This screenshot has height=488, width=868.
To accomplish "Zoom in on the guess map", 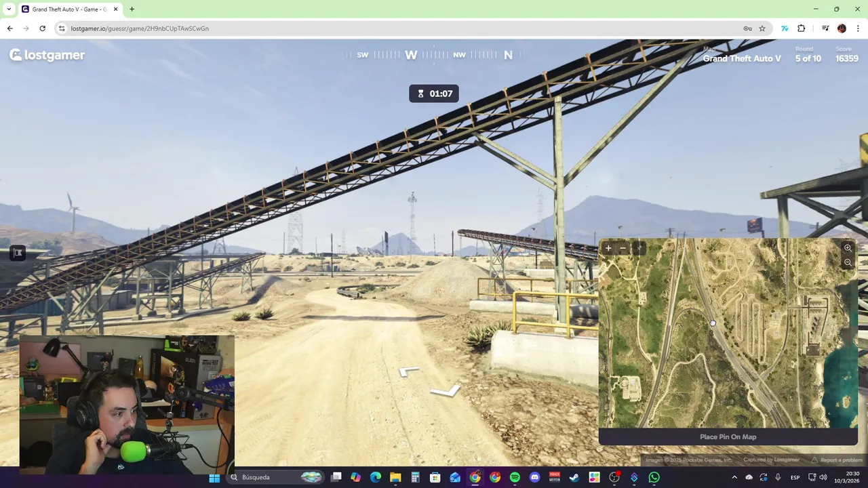I will 848,248.
